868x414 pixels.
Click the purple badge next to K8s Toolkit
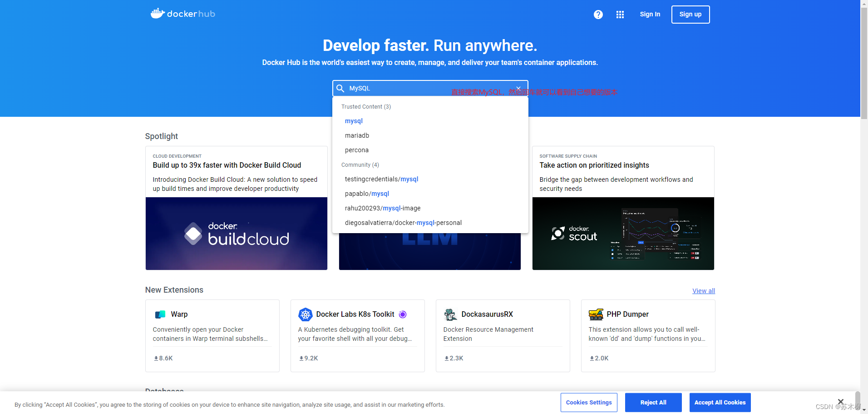[403, 314]
